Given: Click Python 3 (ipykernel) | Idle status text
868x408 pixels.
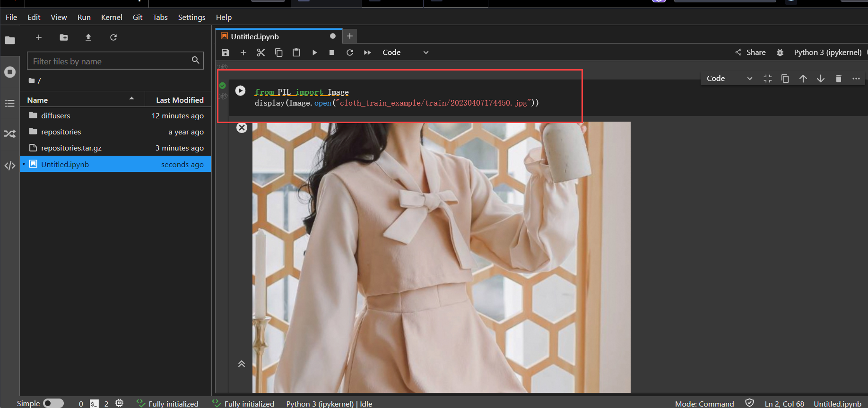Looking at the screenshot, I should (x=329, y=404).
